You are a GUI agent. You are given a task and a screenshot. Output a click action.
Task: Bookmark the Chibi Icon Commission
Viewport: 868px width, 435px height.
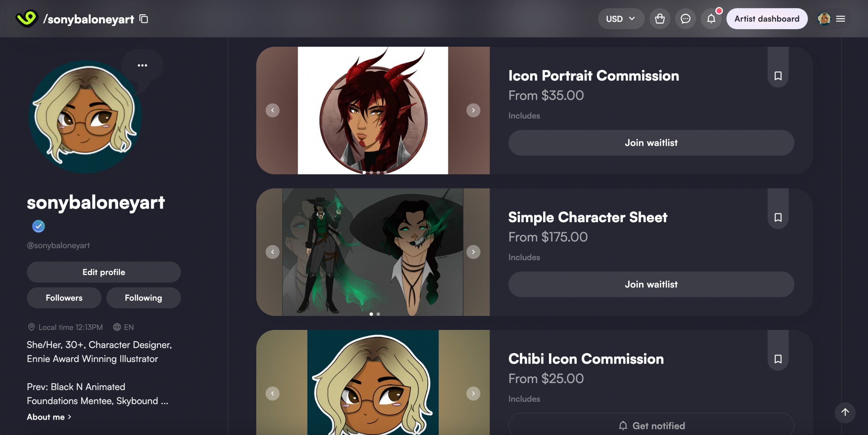point(778,359)
